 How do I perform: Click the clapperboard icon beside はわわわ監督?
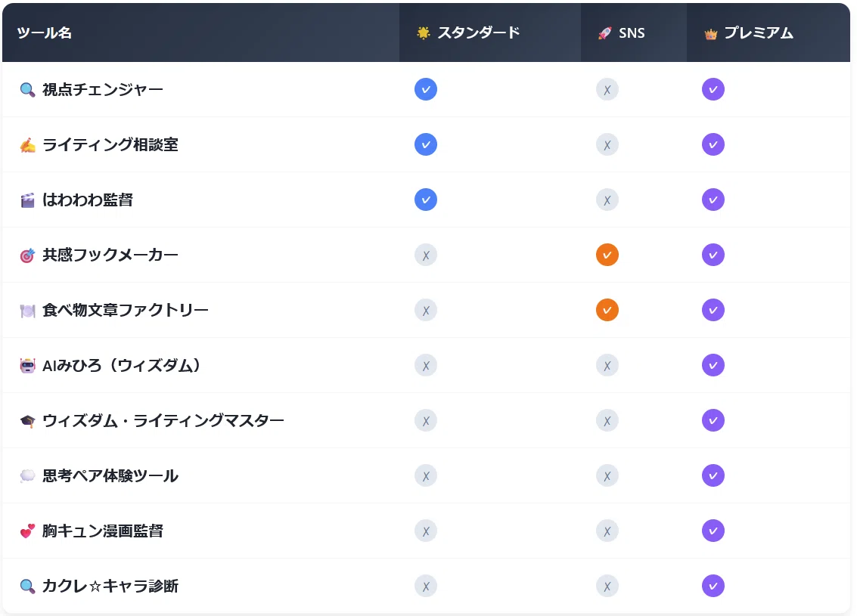coord(27,200)
